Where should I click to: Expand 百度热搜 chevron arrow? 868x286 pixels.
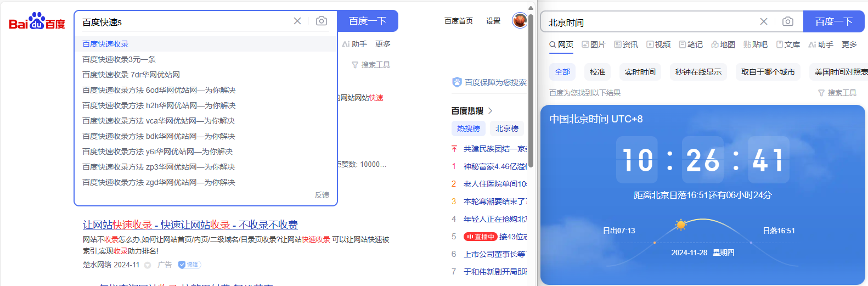490,111
